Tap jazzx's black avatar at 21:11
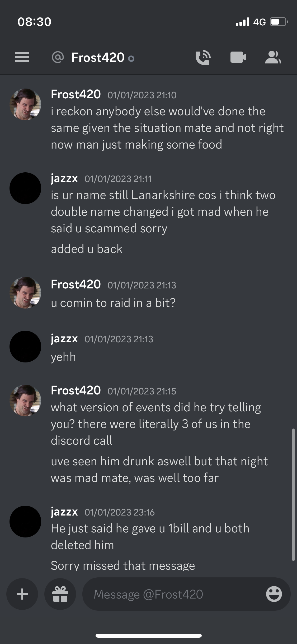The width and height of the screenshot is (297, 644). [x=25, y=188]
